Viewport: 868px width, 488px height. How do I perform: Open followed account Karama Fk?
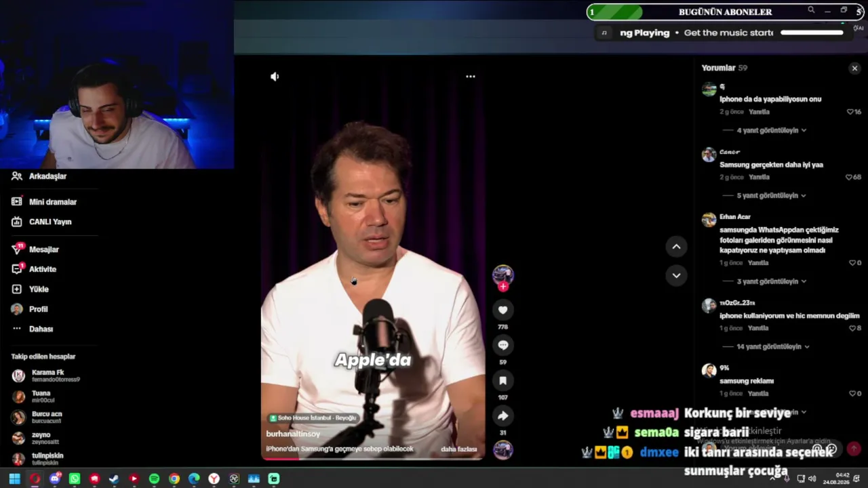point(45,375)
